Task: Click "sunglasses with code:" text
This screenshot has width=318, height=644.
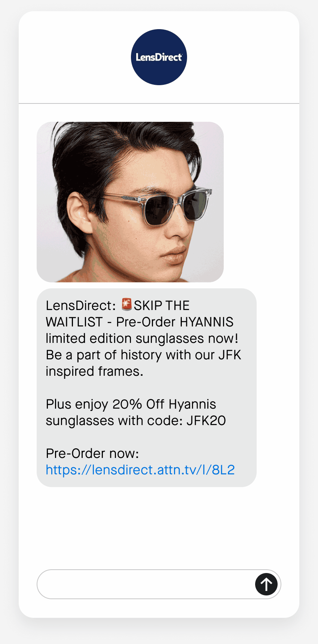Action: point(114,421)
